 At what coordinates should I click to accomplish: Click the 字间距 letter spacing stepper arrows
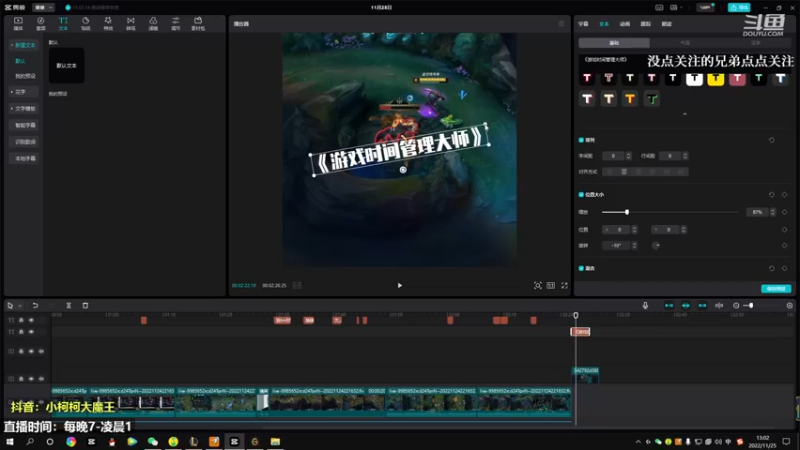pyautogui.click(x=629, y=156)
